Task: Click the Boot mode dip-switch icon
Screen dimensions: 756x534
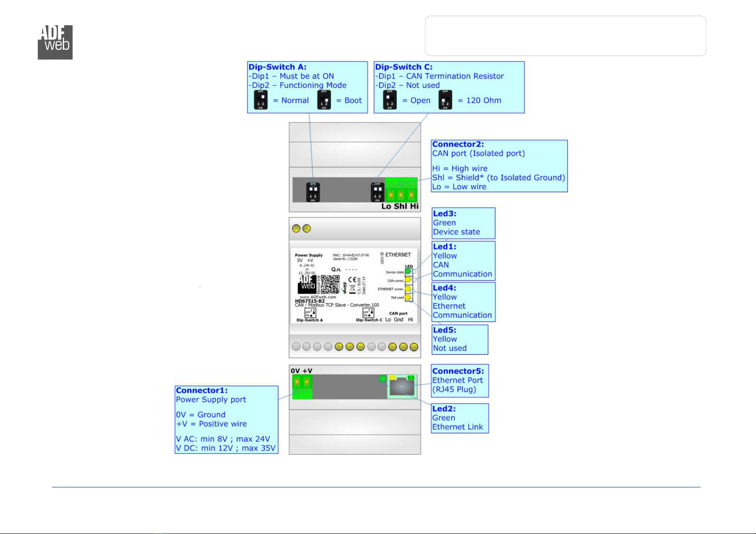Action: coord(324,100)
